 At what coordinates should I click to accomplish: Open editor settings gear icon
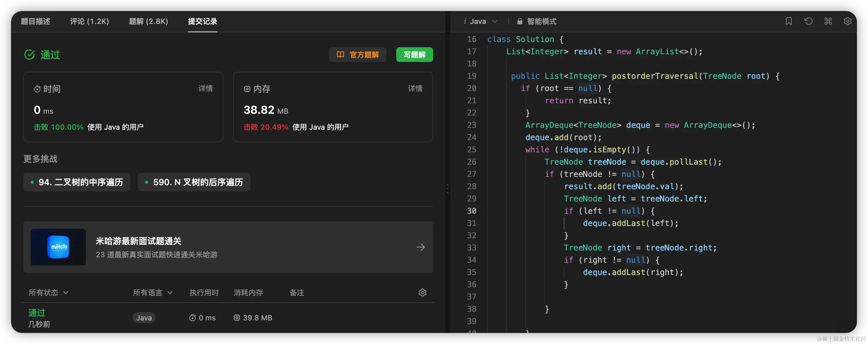click(x=847, y=21)
